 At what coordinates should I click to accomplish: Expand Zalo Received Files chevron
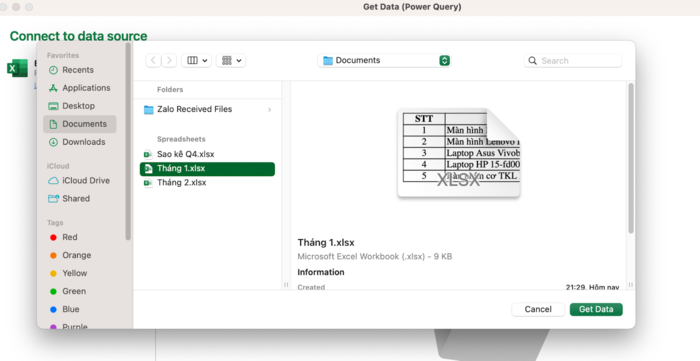[x=269, y=110]
